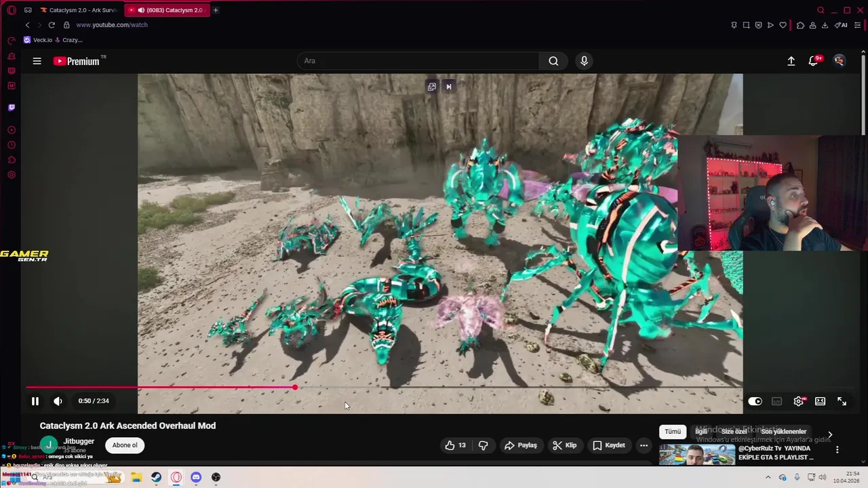Click the red progress bar scrubber
Viewport: 868px width, 488px height.
tap(295, 387)
